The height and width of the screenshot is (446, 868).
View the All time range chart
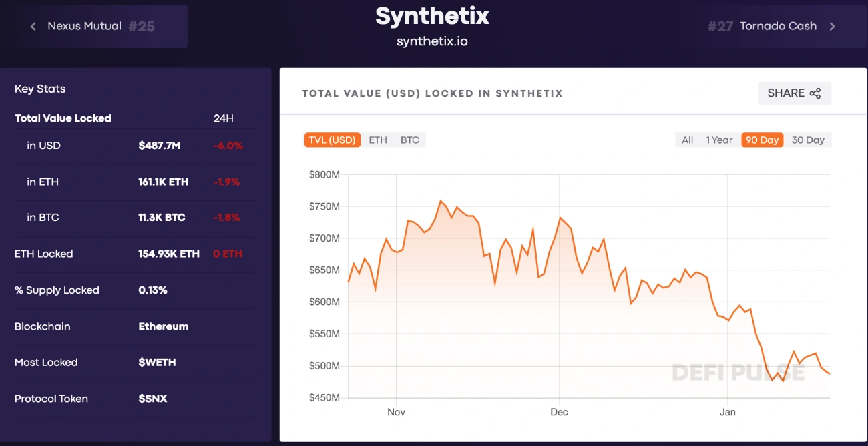(x=687, y=140)
